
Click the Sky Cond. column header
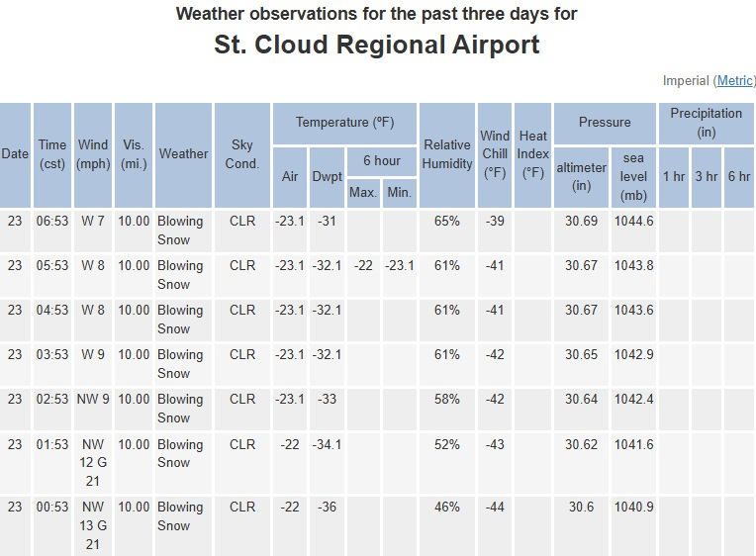point(242,154)
